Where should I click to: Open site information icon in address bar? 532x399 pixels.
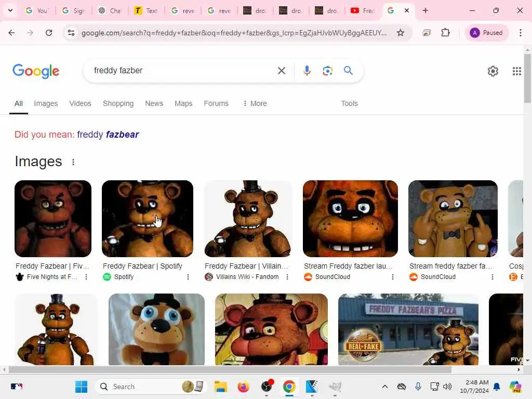point(71,33)
